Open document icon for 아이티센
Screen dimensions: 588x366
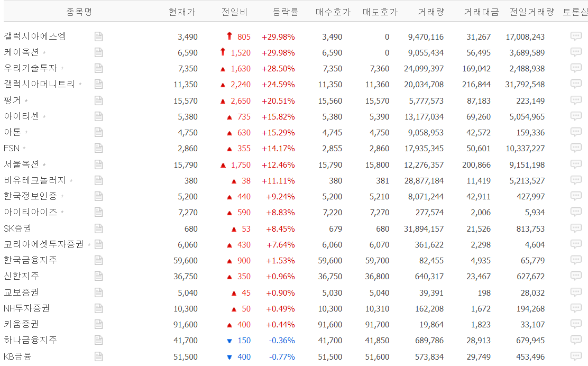(x=99, y=117)
